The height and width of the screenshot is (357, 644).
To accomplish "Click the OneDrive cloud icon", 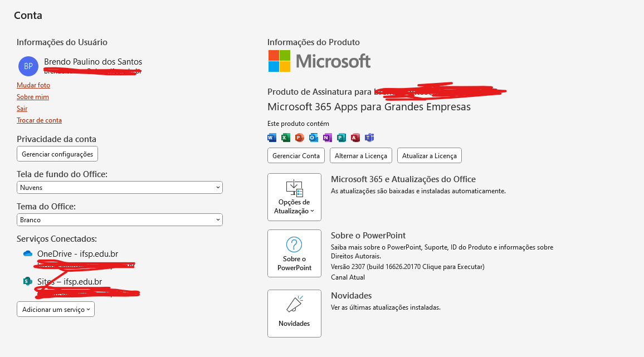I will click(28, 253).
